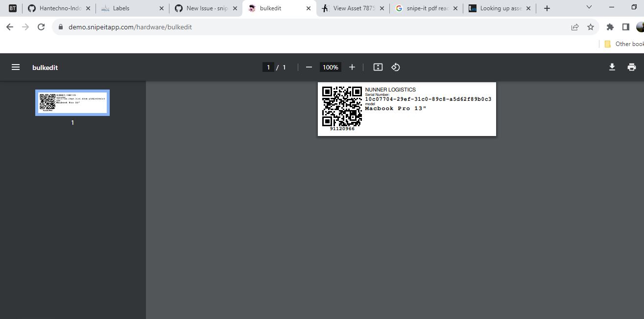Open the PDF sidebar using the hamburger icon
The height and width of the screenshot is (319, 644).
click(16, 67)
